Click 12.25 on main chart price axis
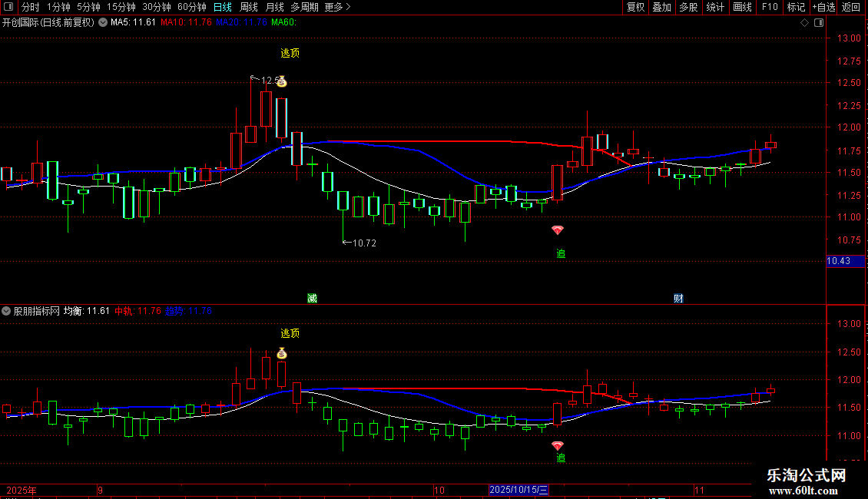 point(849,105)
